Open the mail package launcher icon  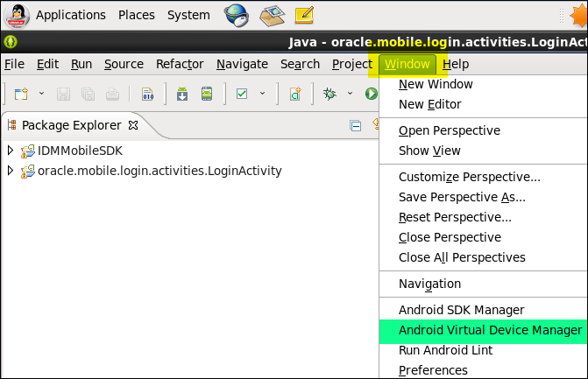point(273,16)
